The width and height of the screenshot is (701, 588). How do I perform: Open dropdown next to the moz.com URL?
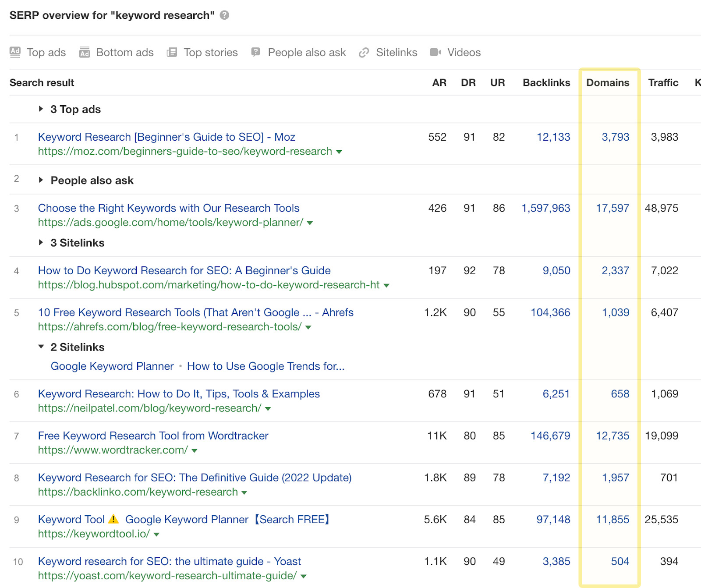(x=339, y=152)
